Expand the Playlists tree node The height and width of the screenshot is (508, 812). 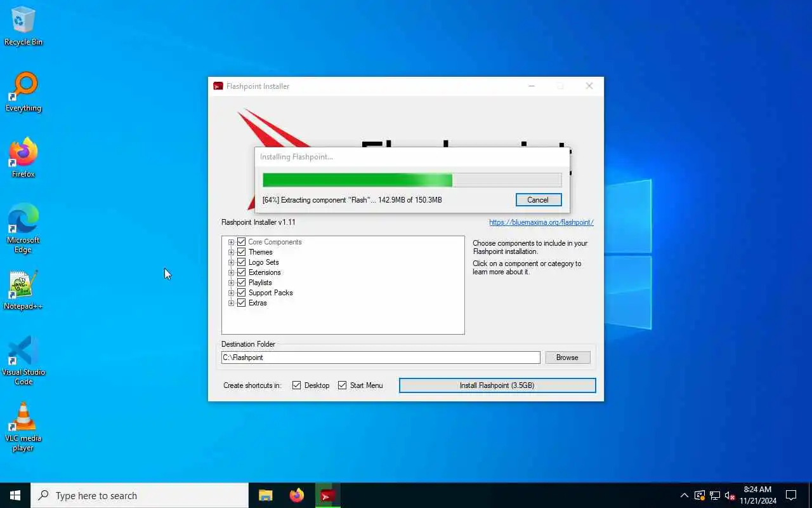tap(231, 283)
